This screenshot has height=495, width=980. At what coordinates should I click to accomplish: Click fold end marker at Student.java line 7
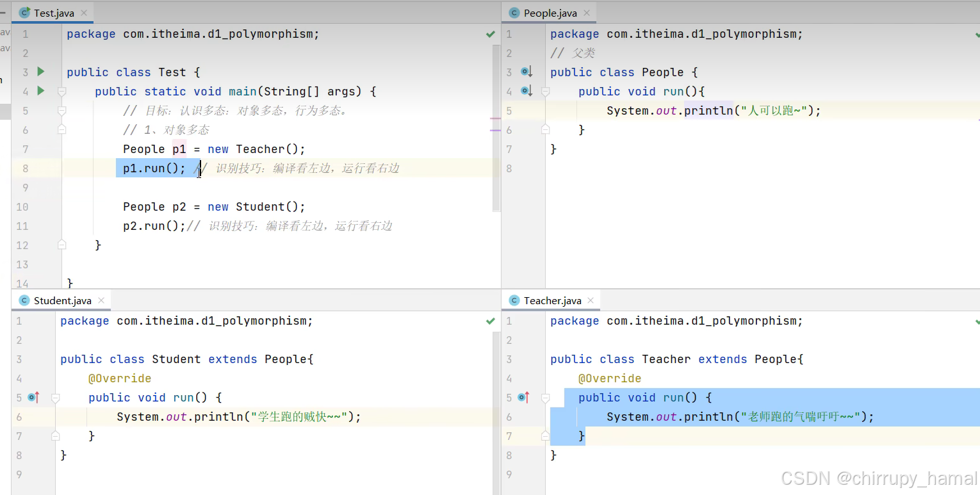56,435
